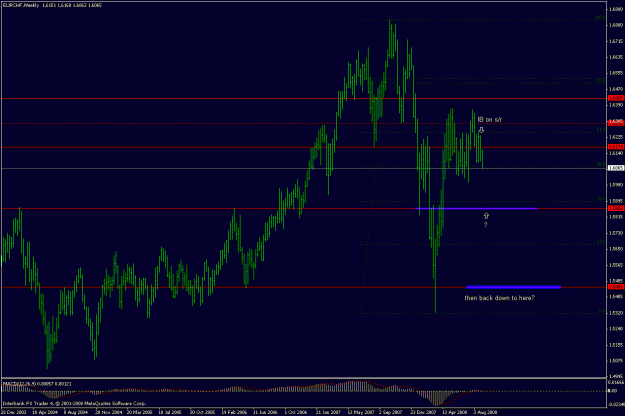The width and height of the screenshot is (625, 416).
Task: Click the 8 Aug 2004 date label
Action: coord(76,412)
